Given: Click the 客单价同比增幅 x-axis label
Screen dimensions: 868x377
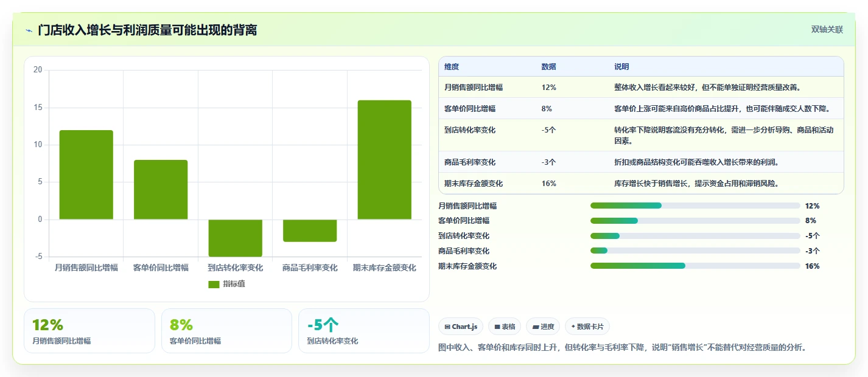Looking at the screenshot, I should pyautogui.click(x=161, y=268).
